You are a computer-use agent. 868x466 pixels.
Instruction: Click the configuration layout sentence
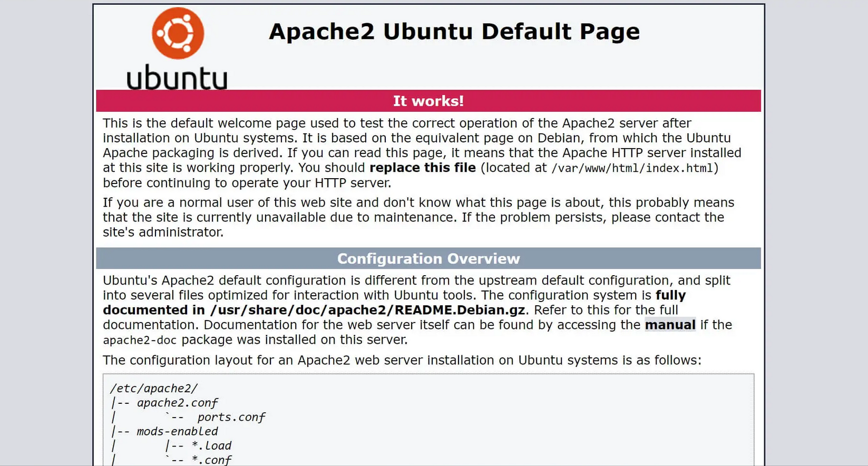(402, 360)
